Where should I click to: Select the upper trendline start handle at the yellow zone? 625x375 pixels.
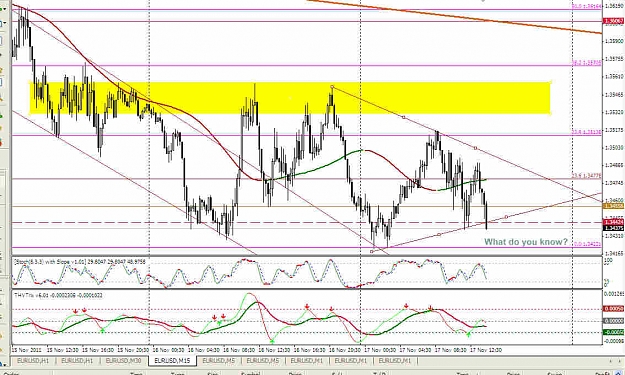tap(332, 86)
